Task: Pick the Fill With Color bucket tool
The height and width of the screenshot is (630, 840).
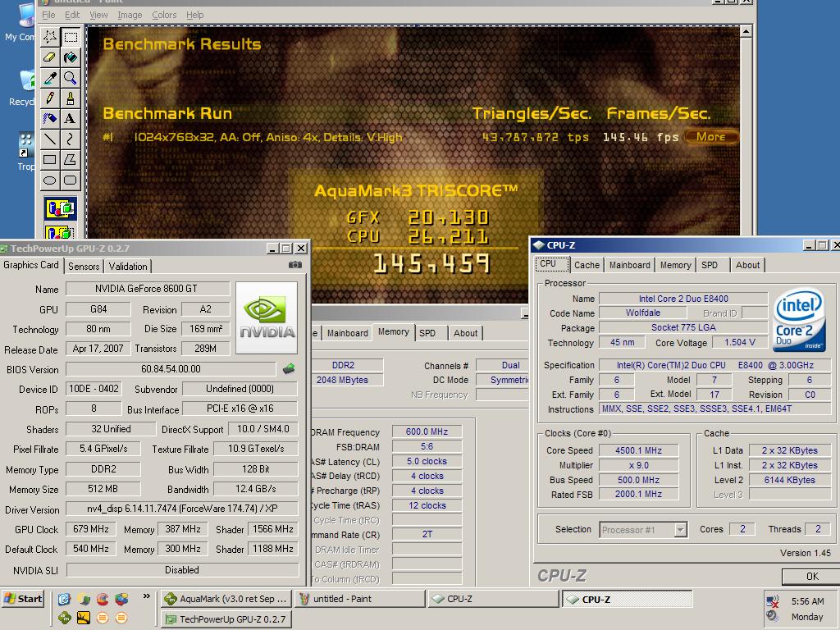Action: pyautogui.click(x=71, y=57)
